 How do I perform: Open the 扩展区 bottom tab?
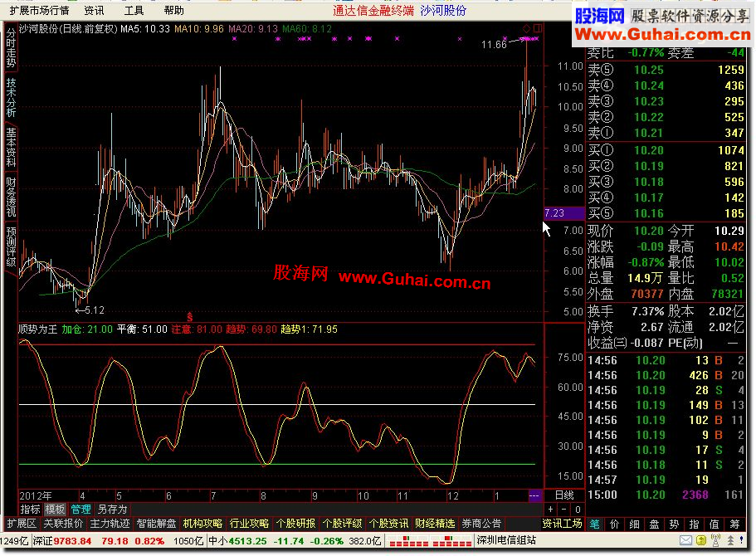tap(22, 524)
